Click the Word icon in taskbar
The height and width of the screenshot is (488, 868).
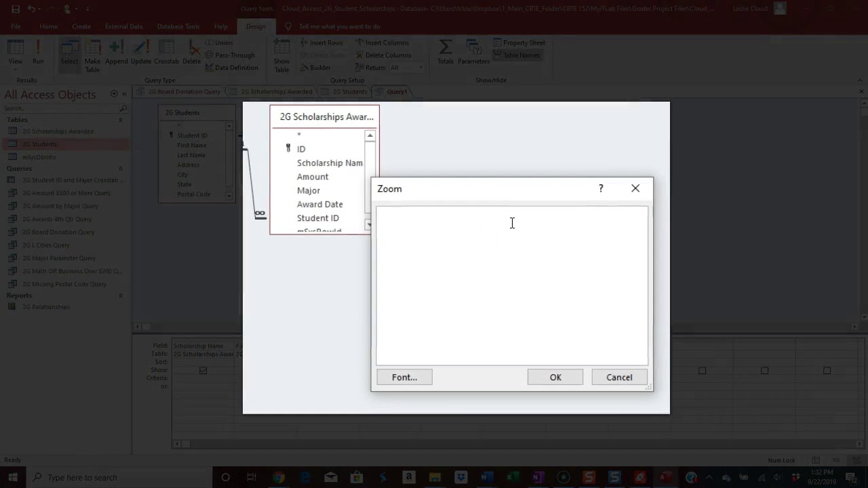tap(486, 477)
